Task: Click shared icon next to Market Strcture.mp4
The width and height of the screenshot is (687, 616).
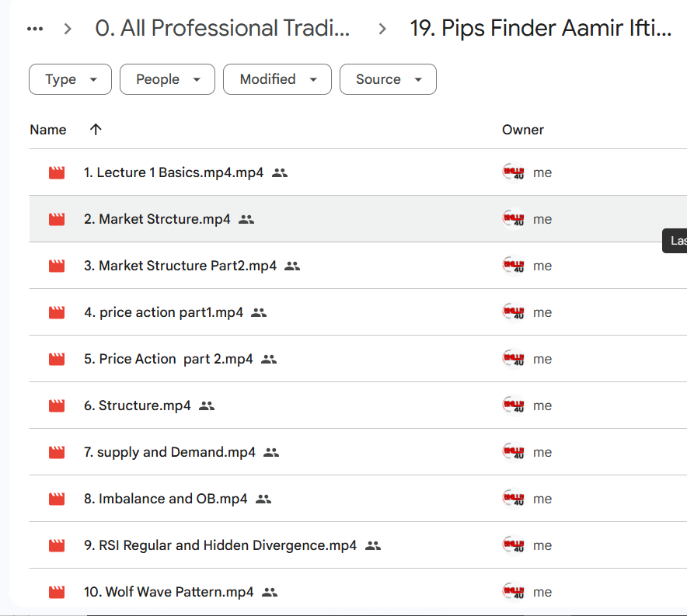Action: (246, 219)
